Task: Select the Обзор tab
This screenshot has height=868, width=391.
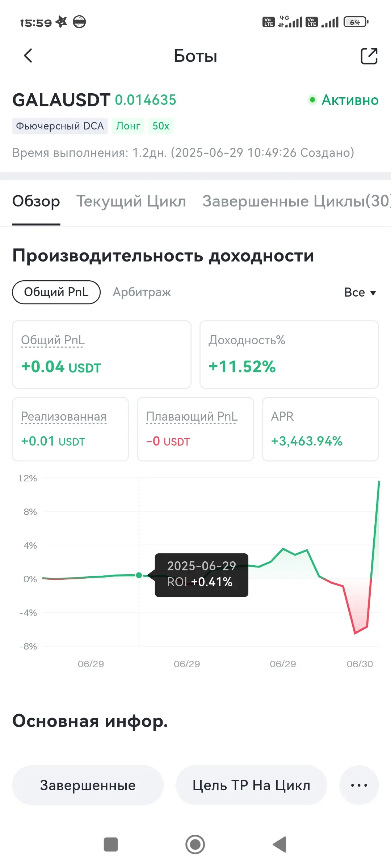Action: point(36,201)
